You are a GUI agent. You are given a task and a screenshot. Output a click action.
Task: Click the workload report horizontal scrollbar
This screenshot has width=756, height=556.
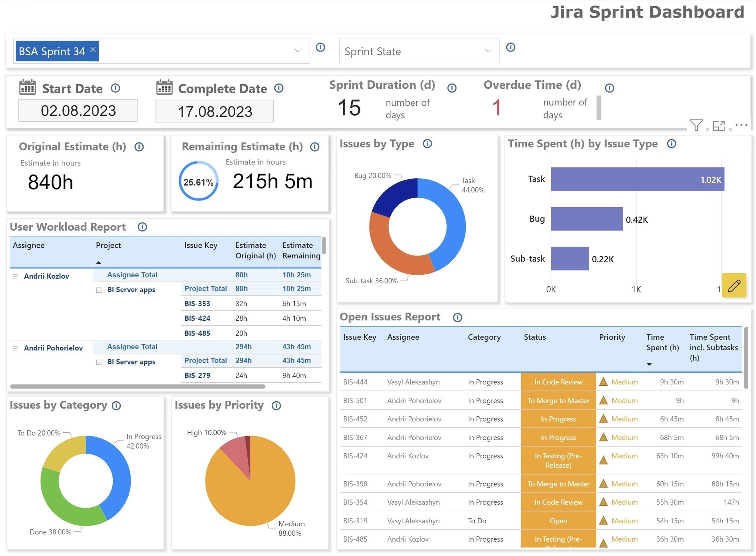pos(137,386)
